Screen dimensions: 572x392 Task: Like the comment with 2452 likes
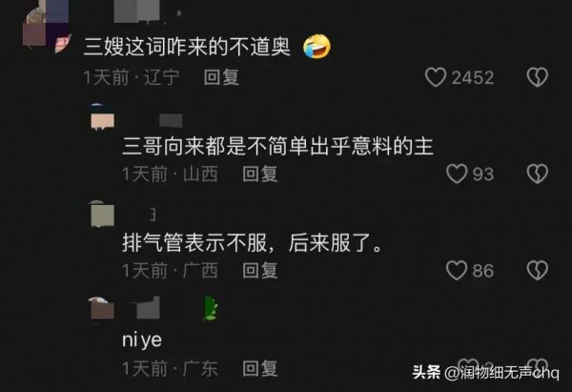point(436,77)
